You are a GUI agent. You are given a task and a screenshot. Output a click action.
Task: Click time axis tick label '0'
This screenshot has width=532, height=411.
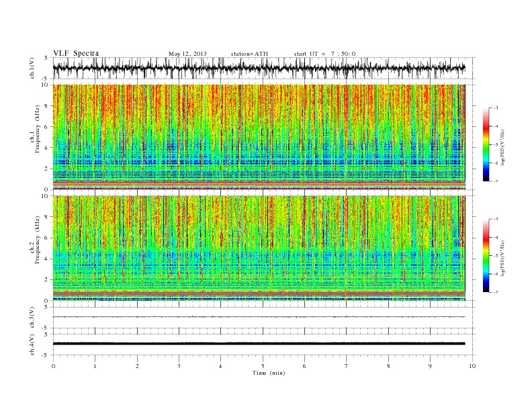point(53,366)
